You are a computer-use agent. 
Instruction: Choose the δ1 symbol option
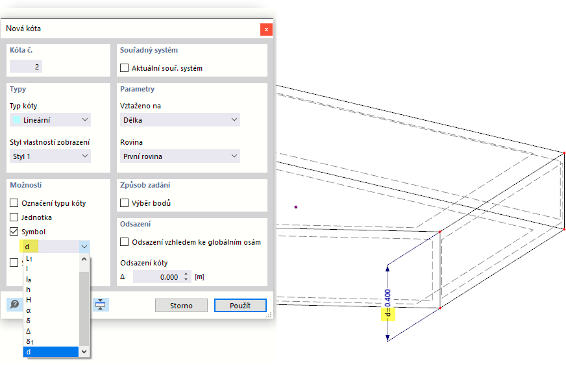click(x=51, y=341)
